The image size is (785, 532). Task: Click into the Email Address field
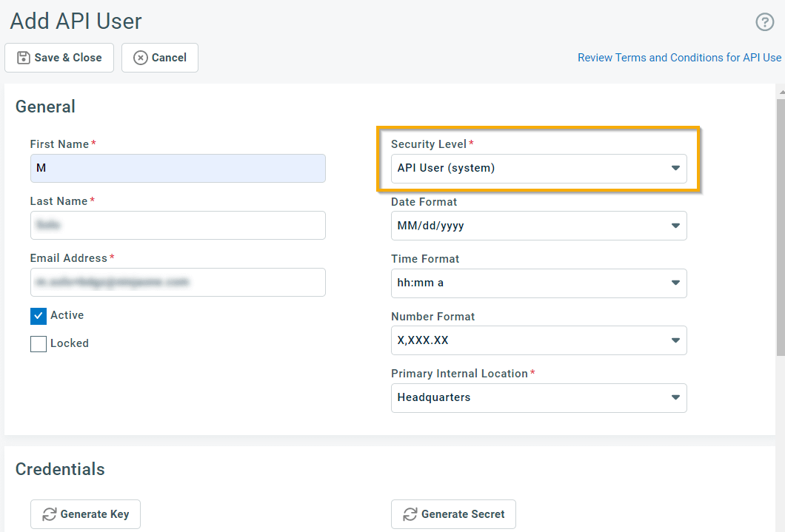click(x=178, y=282)
